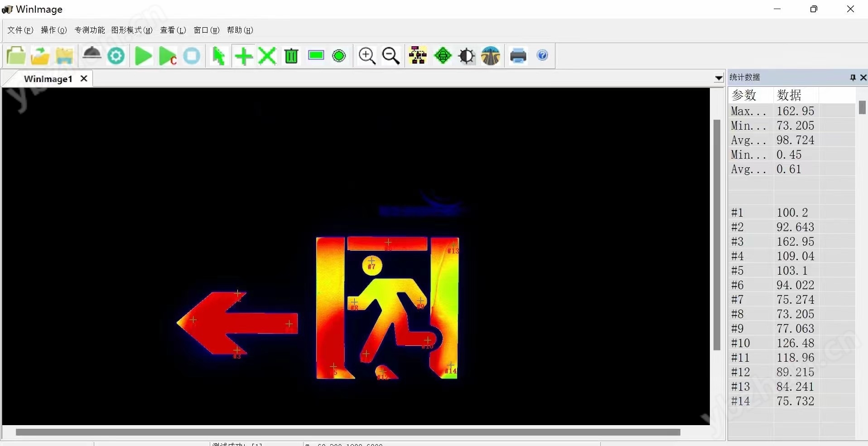
Task: Select the green plus add-point tool
Action: [244, 56]
